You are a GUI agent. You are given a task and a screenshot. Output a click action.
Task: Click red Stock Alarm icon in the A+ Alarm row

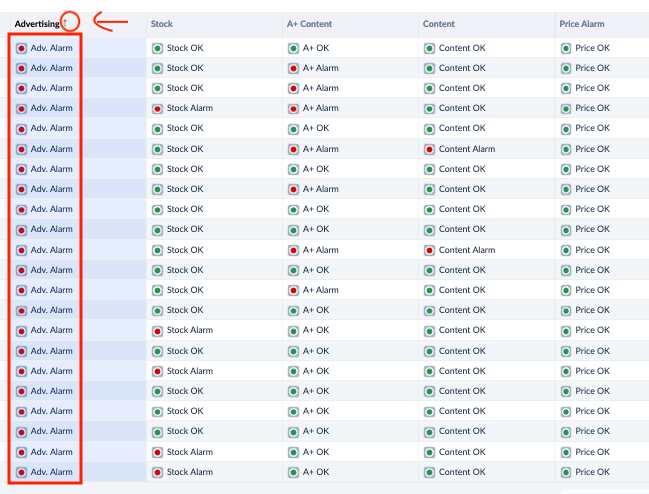(x=157, y=109)
